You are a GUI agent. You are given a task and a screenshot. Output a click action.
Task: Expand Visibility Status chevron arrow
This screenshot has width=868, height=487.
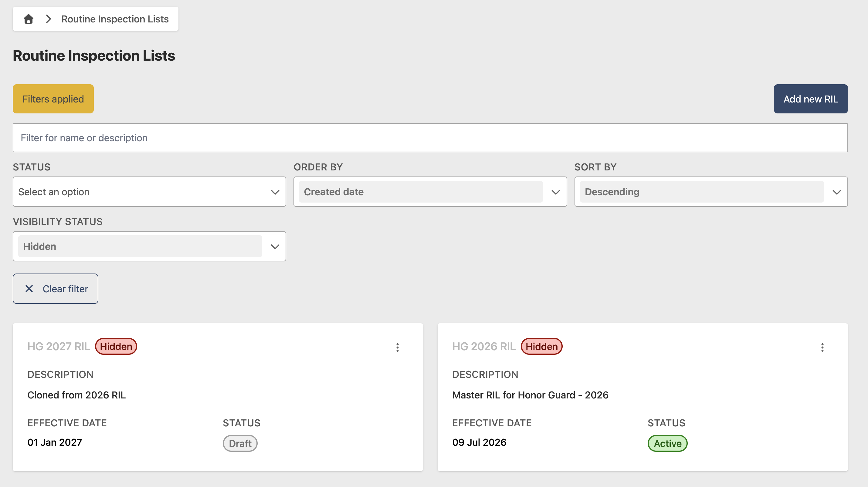[275, 247]
